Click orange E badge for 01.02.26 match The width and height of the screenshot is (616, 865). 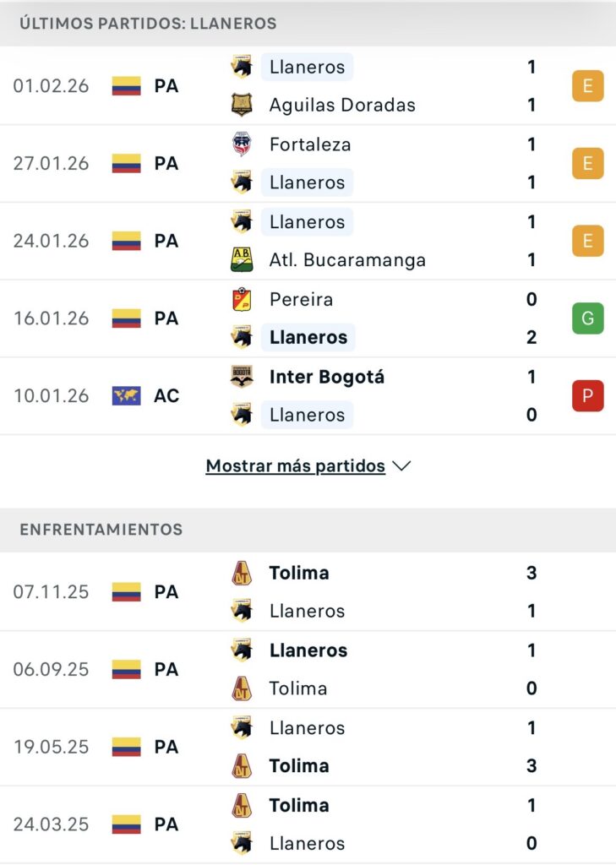(x=587, y=85)
